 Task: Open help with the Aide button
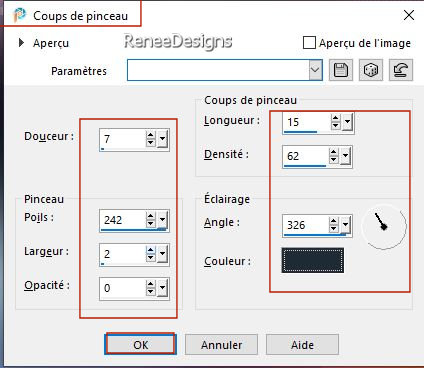point(302,345)
